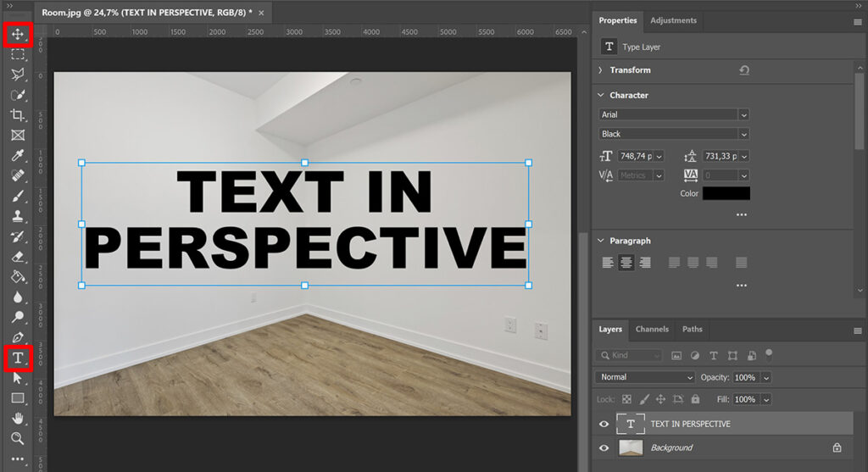Select the Hand tool
The height and width of the screenshot is (472, 868).
coord(18,419)
